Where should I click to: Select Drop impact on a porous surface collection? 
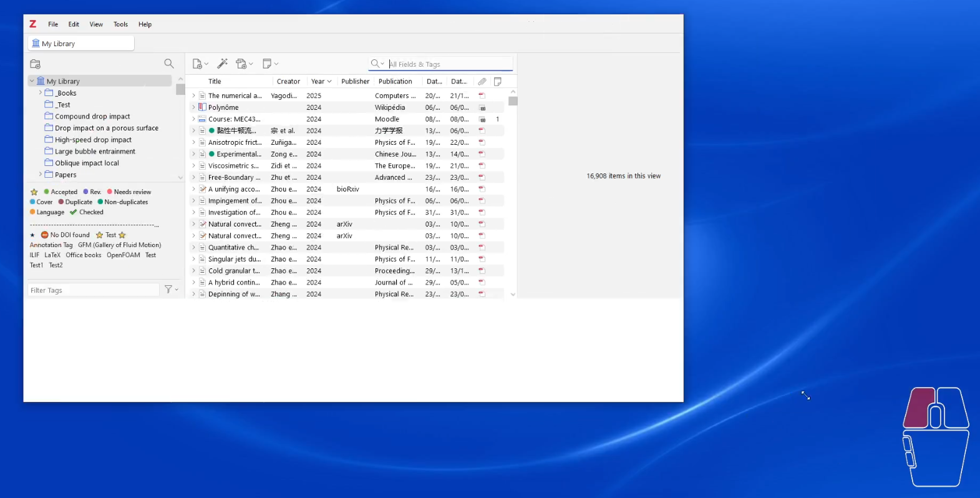click(107, 128)
